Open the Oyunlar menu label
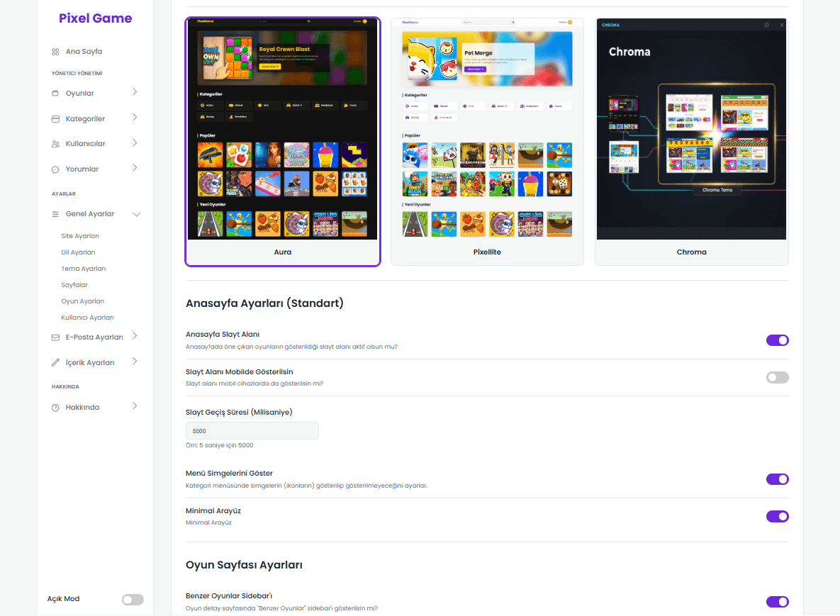 pos(80,93)
